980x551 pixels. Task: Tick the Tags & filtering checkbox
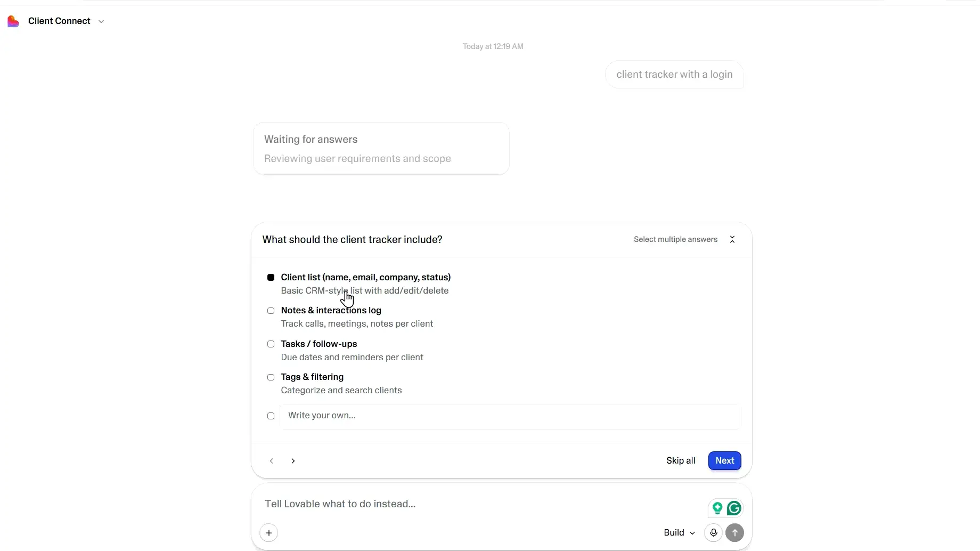[271, 377]
